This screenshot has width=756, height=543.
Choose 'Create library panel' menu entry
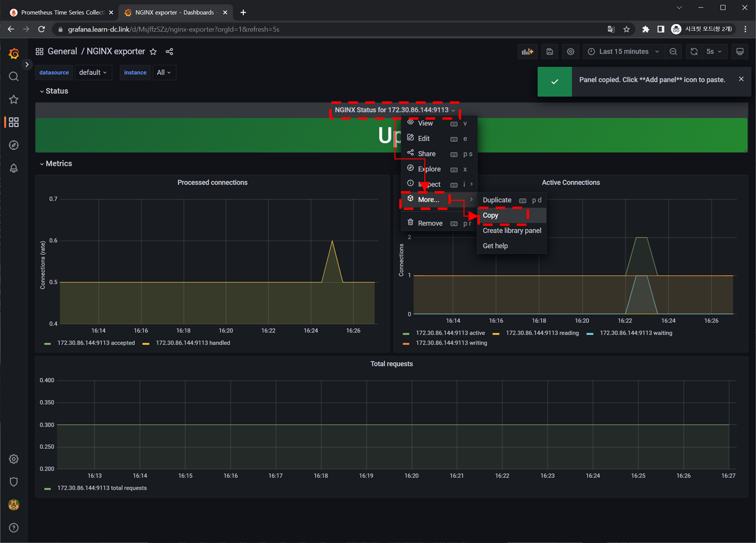512,231
